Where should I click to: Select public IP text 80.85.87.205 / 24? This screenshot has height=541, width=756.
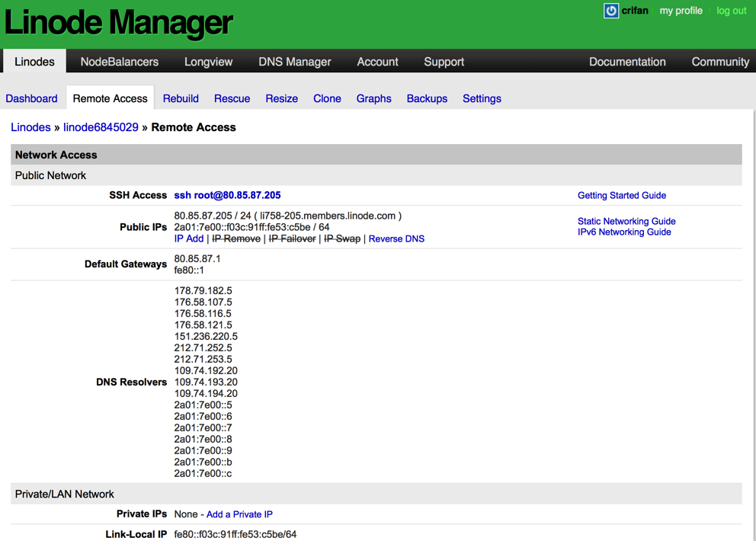pos(213,216)
